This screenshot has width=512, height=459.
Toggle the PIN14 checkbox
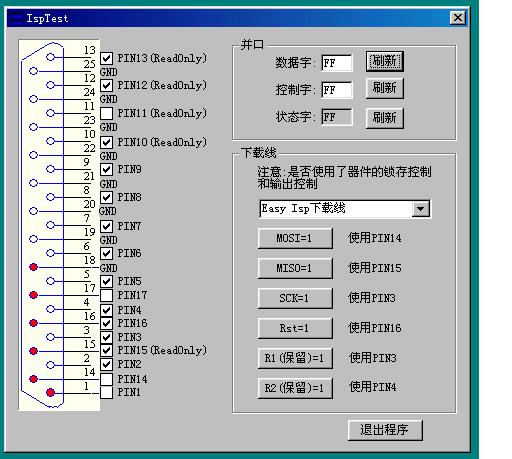tap(106, 379)
